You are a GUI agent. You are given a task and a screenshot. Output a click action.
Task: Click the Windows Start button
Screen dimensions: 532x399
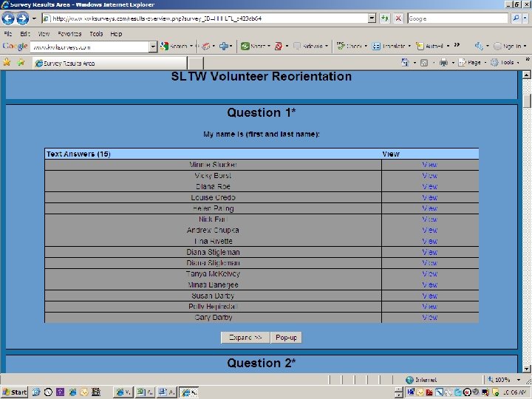tap(14, 392)
